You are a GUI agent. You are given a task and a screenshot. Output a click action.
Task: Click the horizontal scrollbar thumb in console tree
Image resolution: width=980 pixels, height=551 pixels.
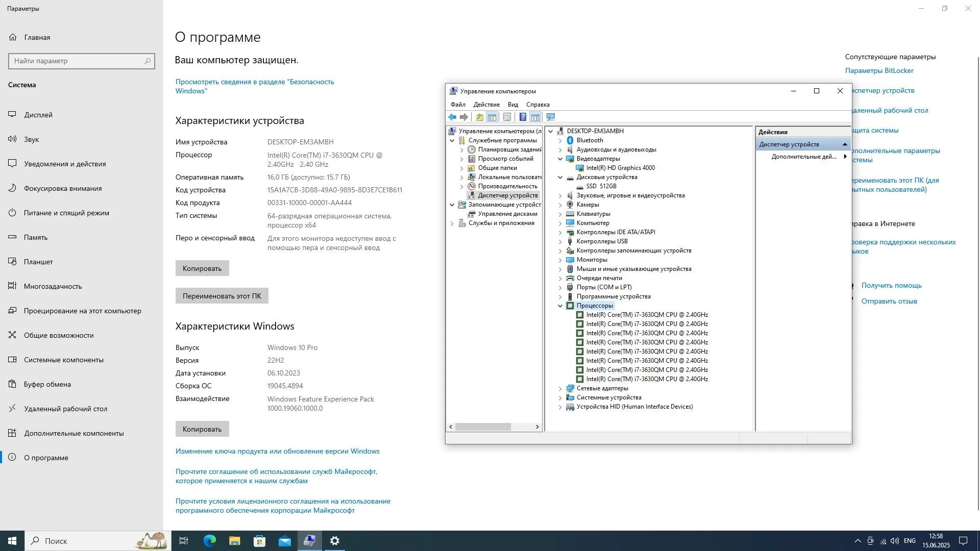(x=483, y=427)
